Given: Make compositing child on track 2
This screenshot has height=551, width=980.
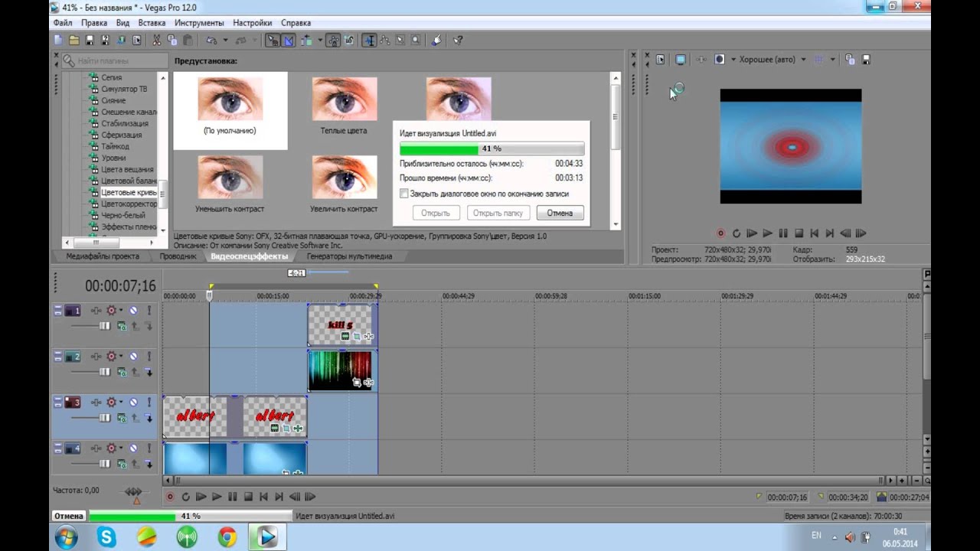Looking at the screenshot, I should 149,372.
